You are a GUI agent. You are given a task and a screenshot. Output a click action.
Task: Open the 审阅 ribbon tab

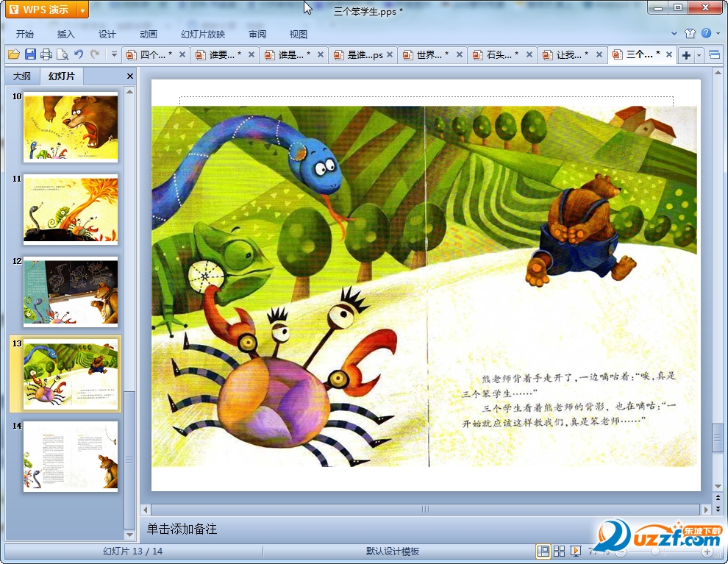click(x=257, y=34)
